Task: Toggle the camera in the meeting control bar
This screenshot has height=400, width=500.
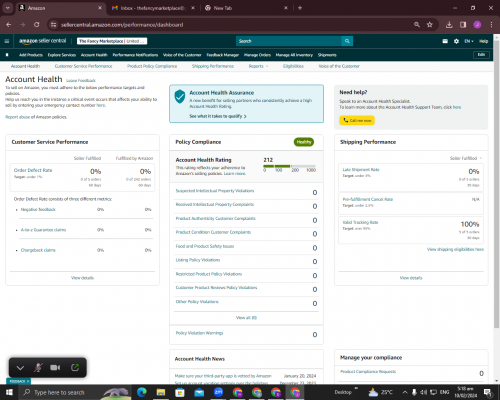Action: click(55, 367)
